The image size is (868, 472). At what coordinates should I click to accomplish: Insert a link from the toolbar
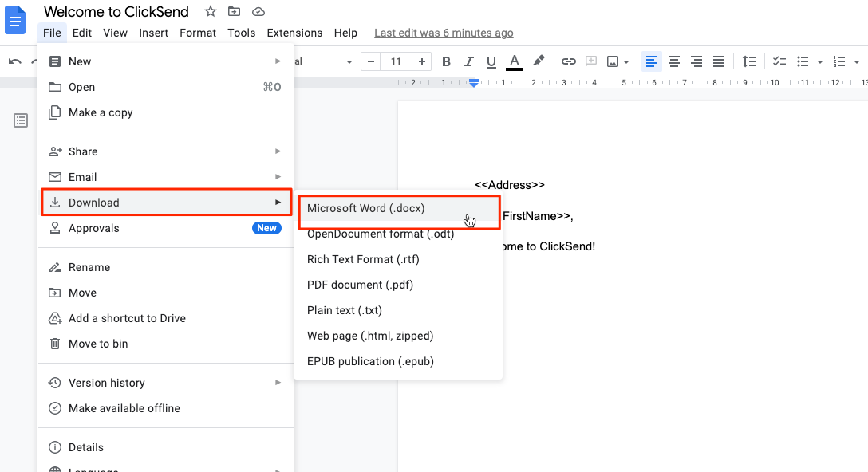click(569, 61)
